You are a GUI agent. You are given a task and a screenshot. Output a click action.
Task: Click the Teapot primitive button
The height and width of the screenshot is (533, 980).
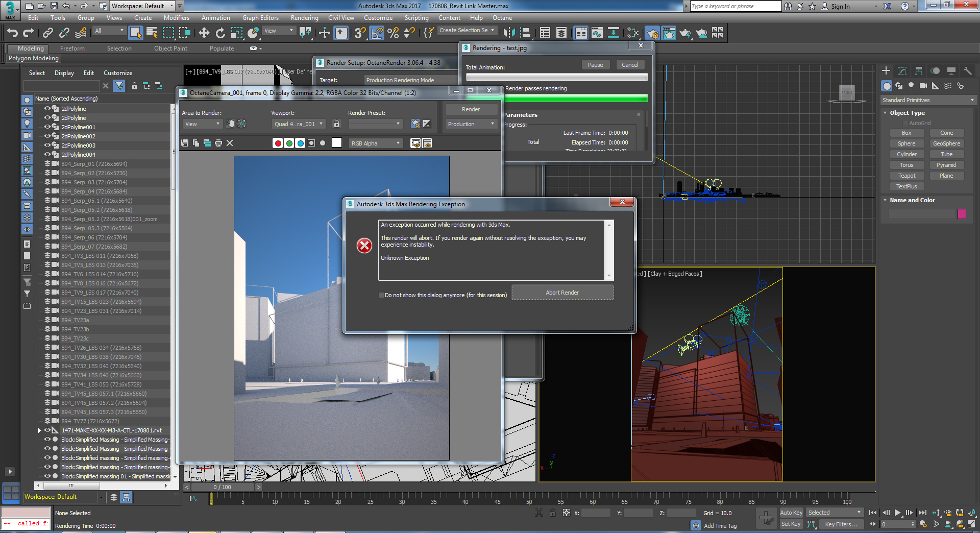[x=907, y=176]
